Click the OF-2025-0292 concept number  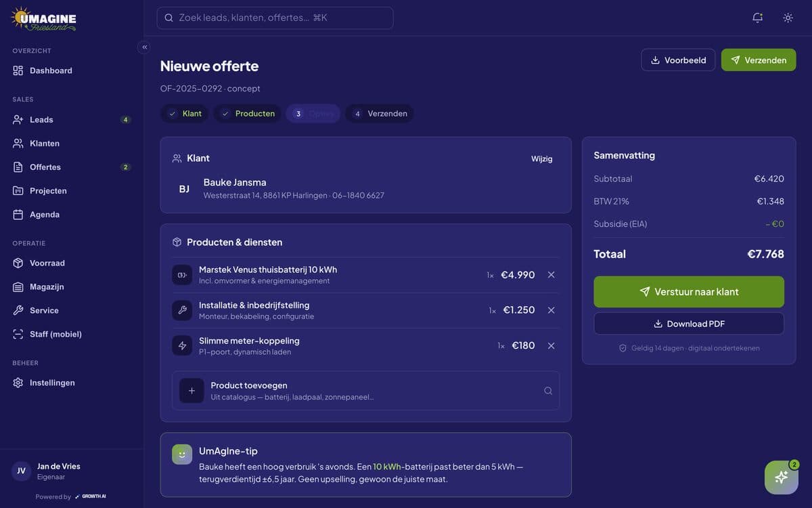210,89
